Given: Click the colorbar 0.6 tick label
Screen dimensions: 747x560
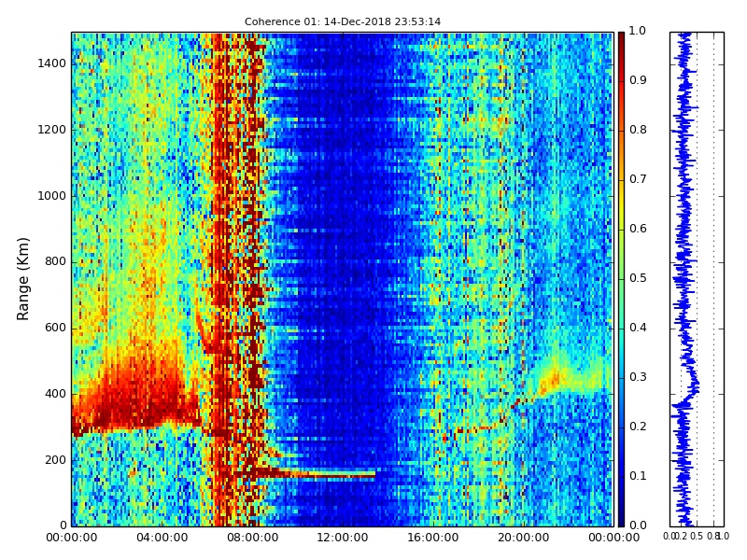Looking at the screenshot, I should pyautogui.click(x=638, y=229).
